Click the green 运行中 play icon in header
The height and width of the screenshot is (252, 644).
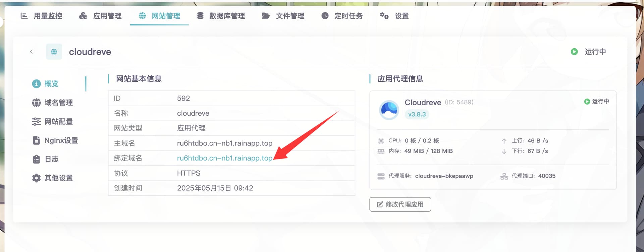(574, 52)
